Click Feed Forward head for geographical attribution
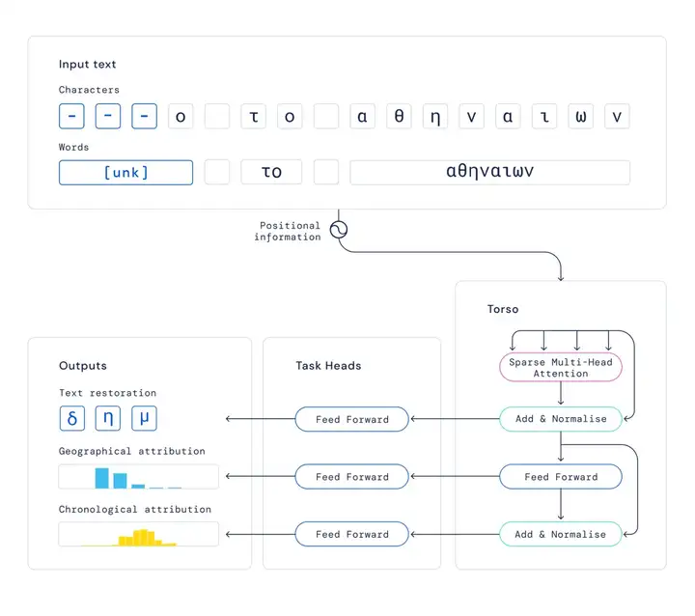Screen dimensions: 695x616 [x=352, y=477]
